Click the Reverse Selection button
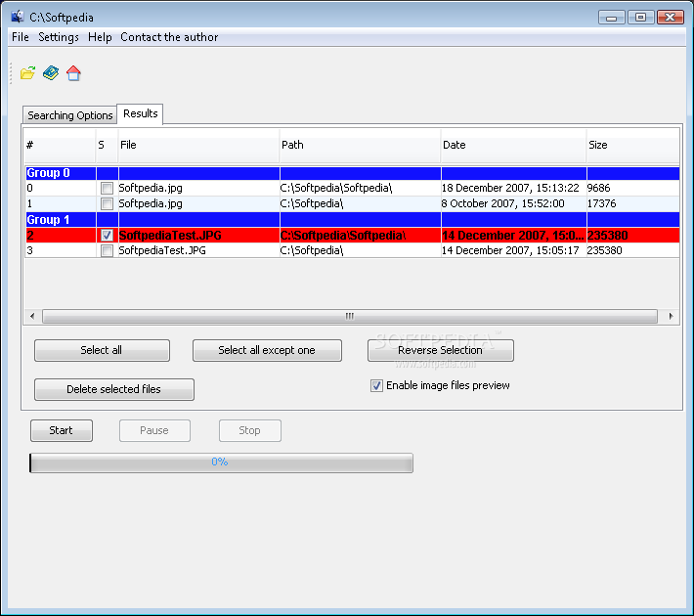Screen dimensions: 694x616 (x=441, y=350)
